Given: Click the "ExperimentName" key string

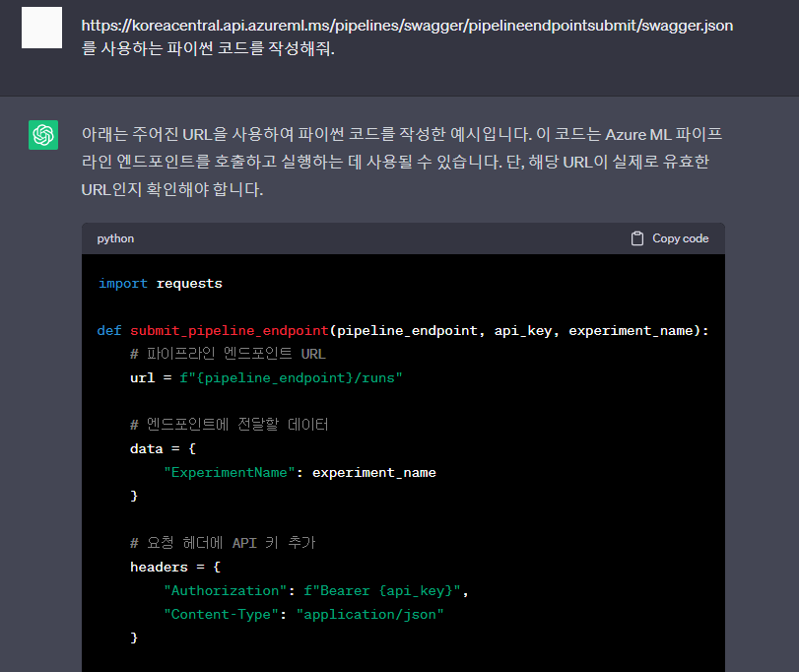Looking at the screenshot, I should click(230, 473).
